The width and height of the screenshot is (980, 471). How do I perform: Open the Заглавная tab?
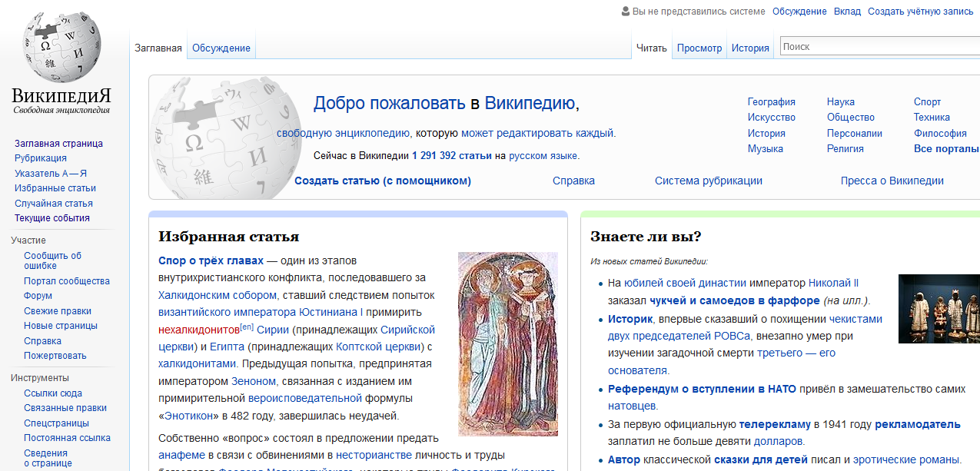point(158,48)
